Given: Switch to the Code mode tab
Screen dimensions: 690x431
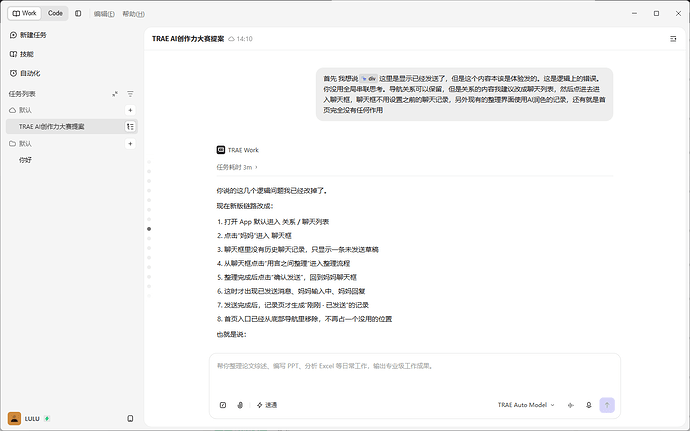Looking at the screenshot, I should [x=55, y=13].
